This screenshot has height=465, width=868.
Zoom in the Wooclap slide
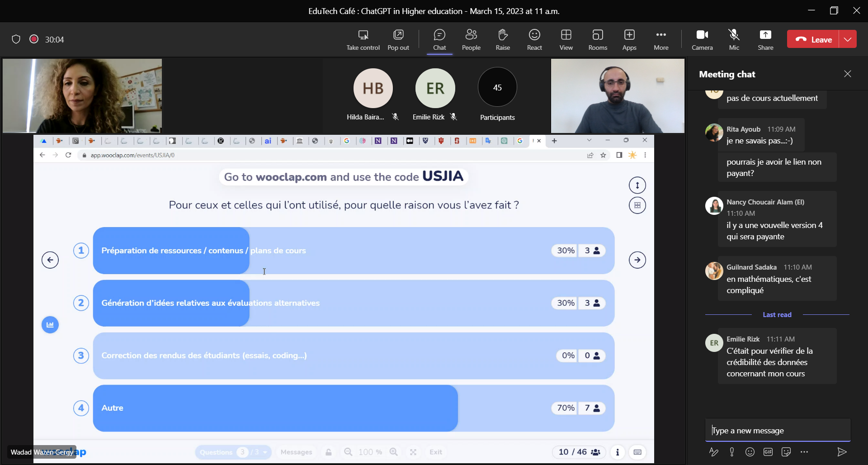point(394,452)
